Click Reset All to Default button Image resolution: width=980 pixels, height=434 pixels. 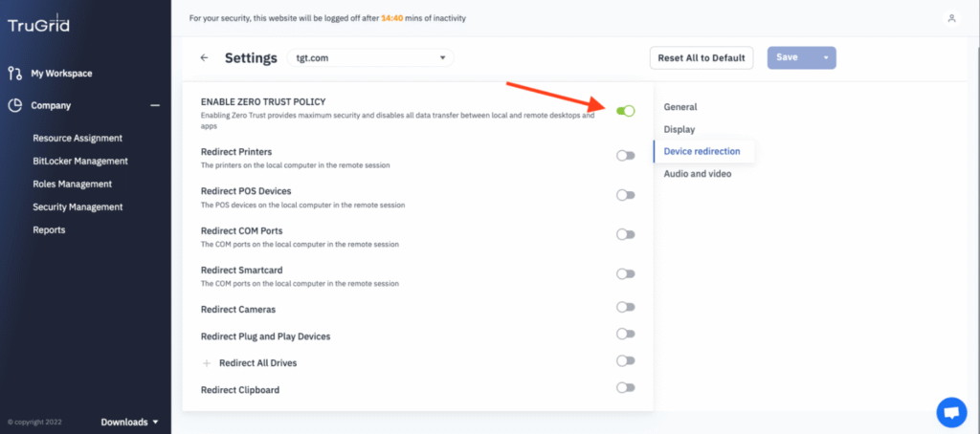pos(702,57)
